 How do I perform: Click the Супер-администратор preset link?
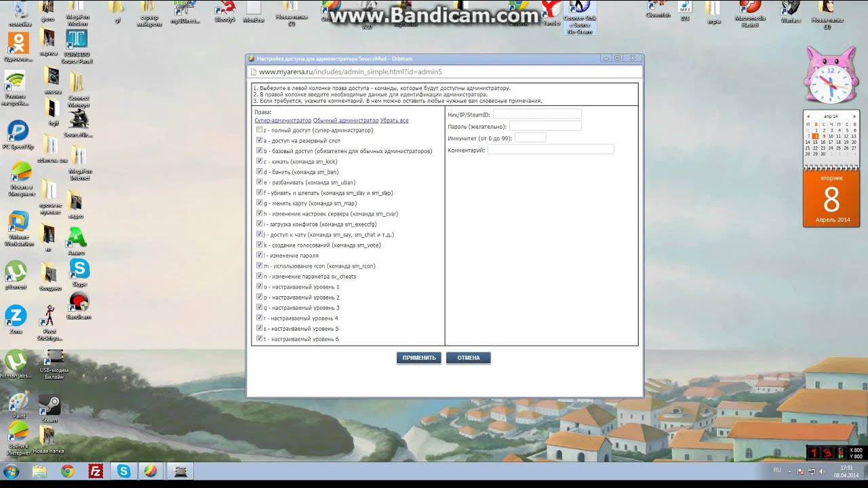click(x=283, y=120)
